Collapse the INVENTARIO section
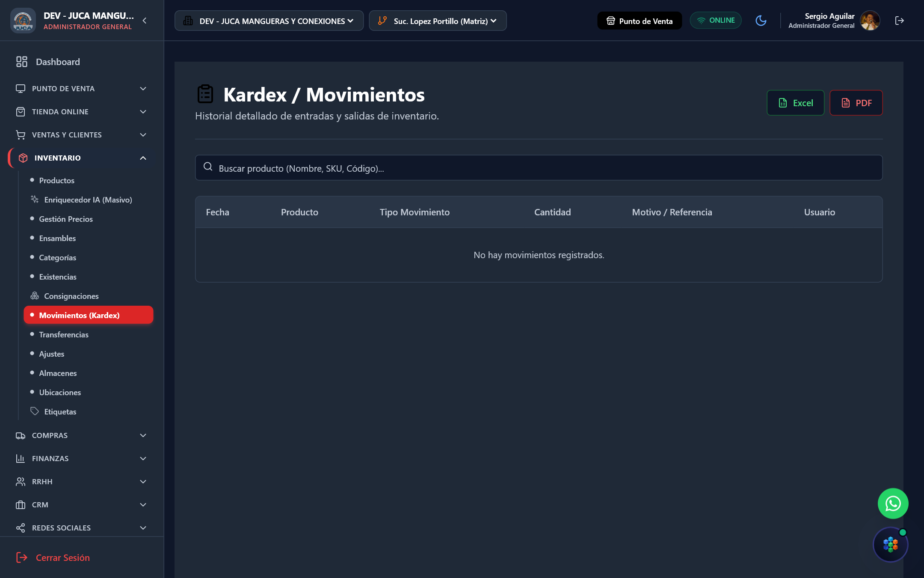 pos(81,158)
